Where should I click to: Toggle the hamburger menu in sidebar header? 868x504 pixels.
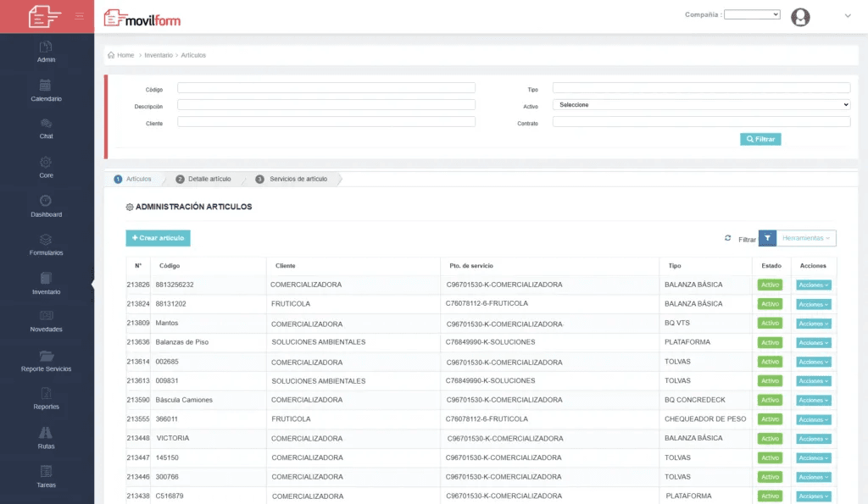click(80, 16)
